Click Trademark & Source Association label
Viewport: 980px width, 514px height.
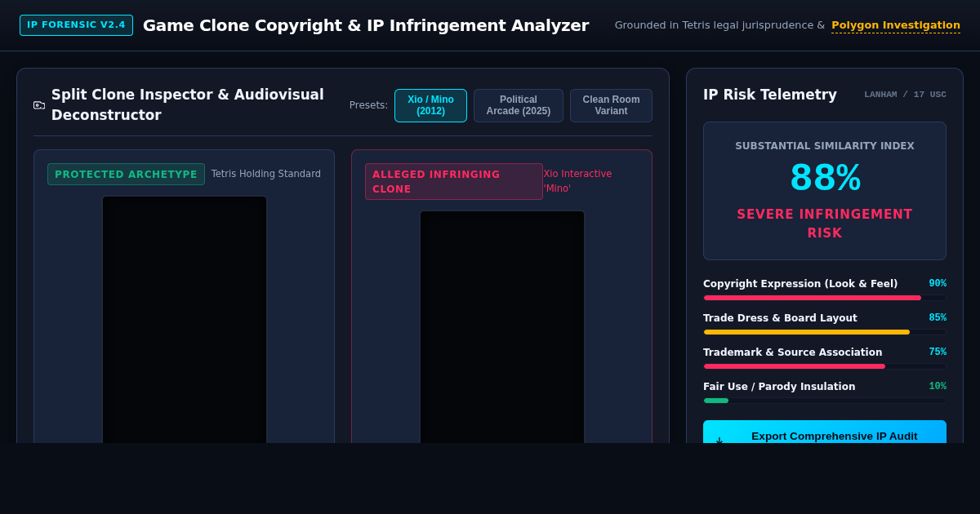tap(792, 352)
